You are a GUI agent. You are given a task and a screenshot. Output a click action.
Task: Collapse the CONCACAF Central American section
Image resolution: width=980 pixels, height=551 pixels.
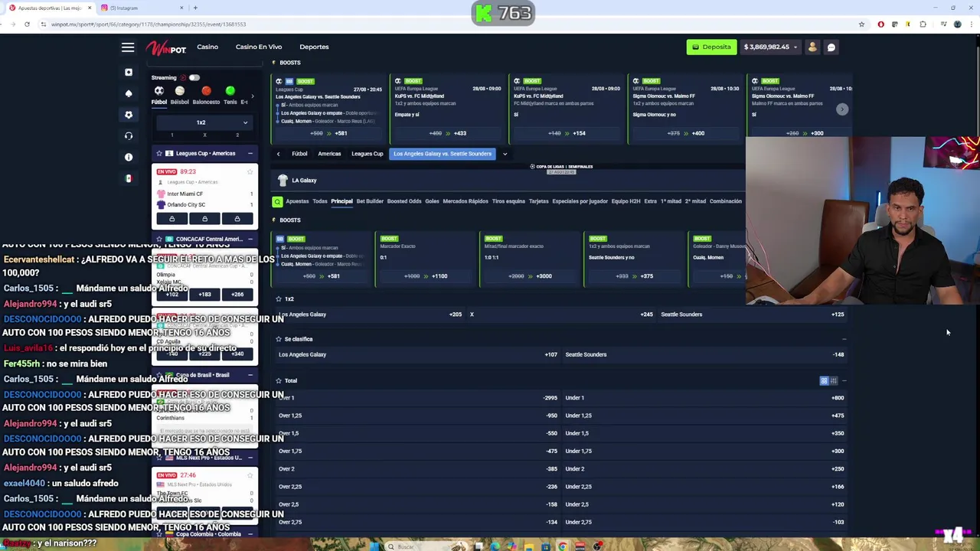tap(250, 239)
